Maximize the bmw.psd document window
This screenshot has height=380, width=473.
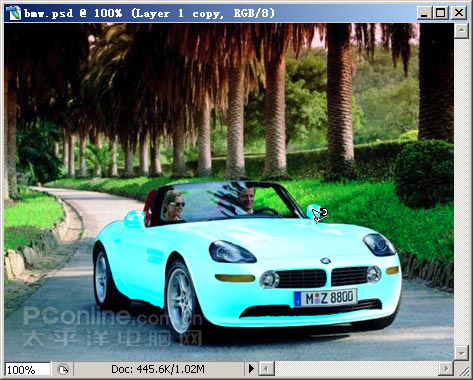(440, 13)
